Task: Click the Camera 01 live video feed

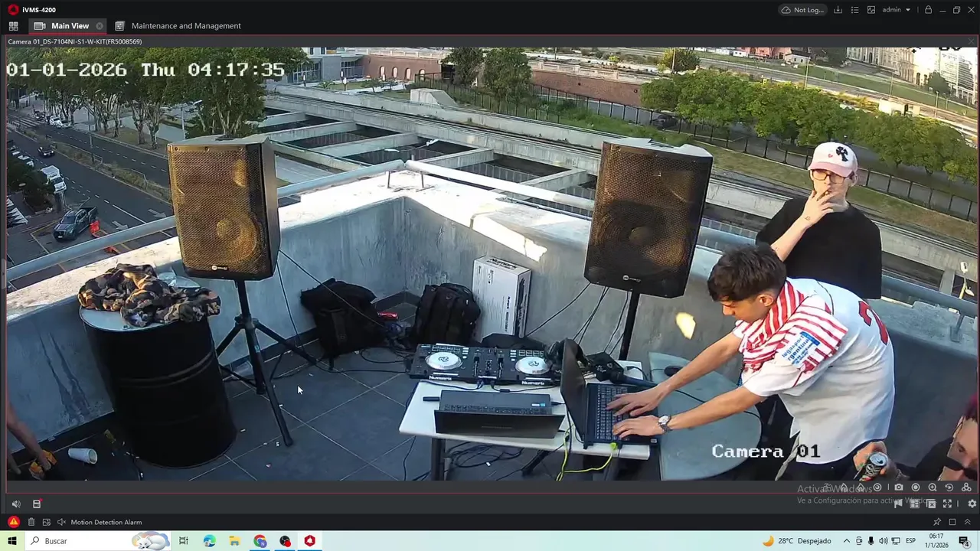Action: pyautogui.click(x=490, y=264)
